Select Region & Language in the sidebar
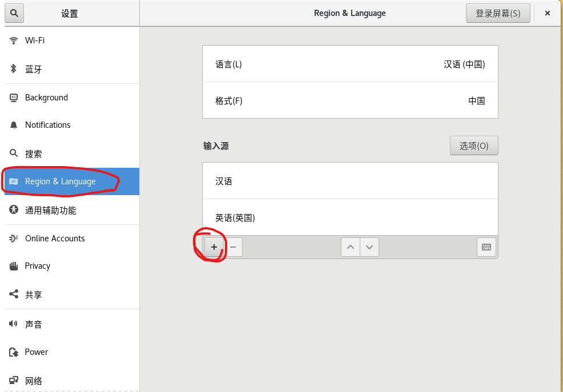The image size is (563, 392). tap(72, 181)
